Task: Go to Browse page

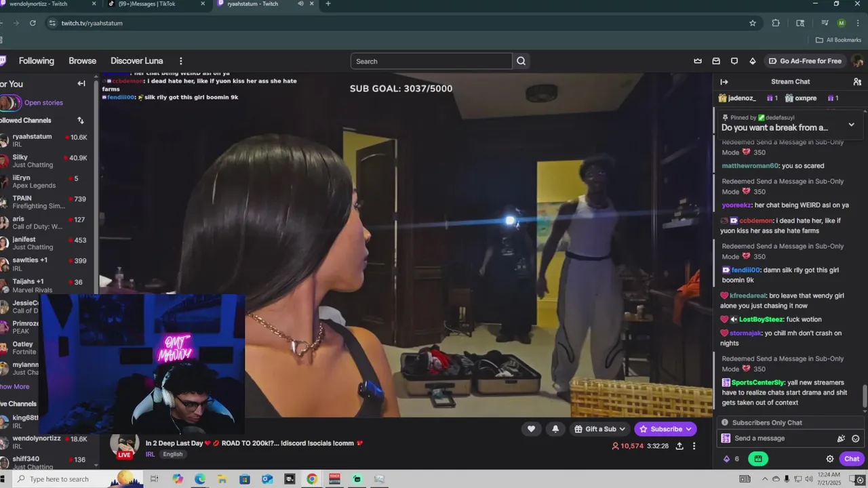Action: coord(82,61)
